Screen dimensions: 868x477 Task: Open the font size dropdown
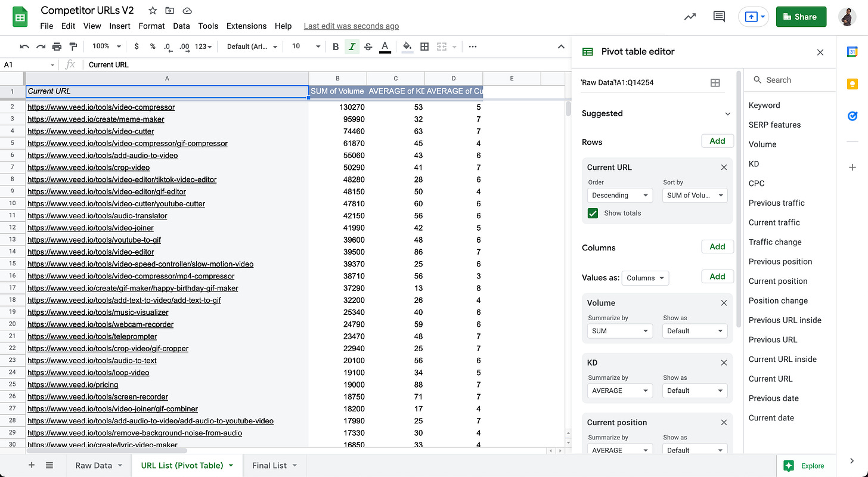[306, 47]
